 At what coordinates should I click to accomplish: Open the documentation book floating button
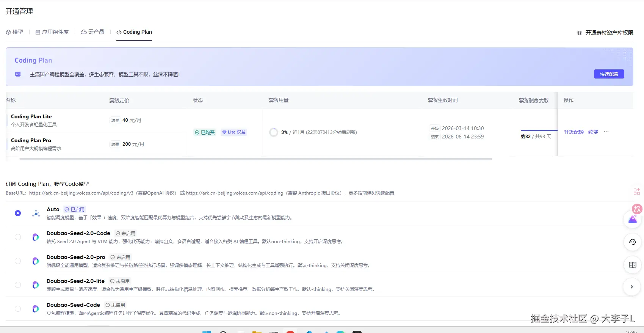633,265
